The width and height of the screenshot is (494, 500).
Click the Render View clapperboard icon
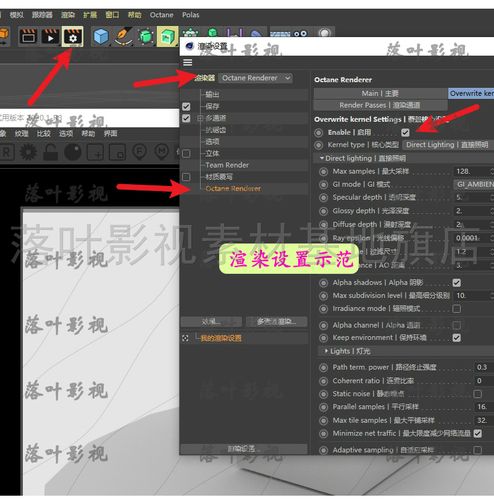click(28, 36)
